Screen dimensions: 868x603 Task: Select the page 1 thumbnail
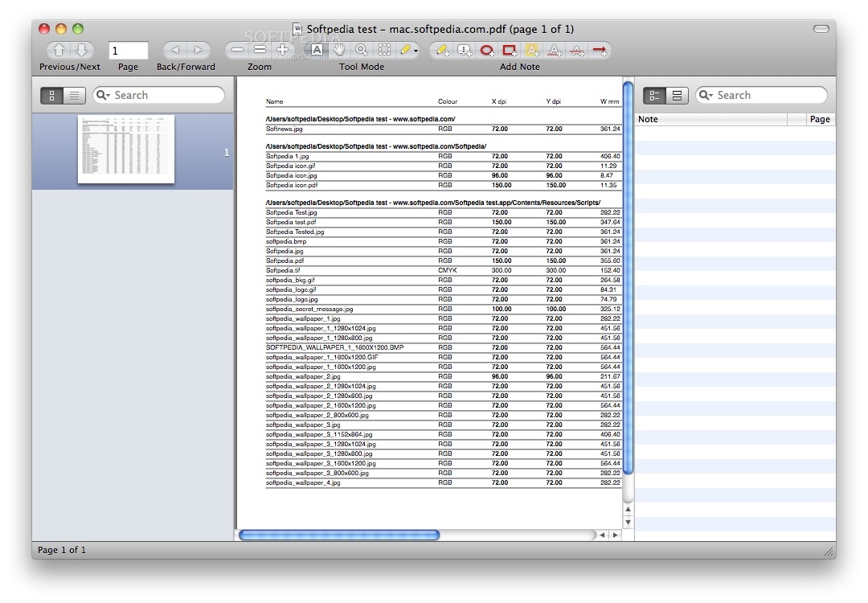(x=126, y=149)
